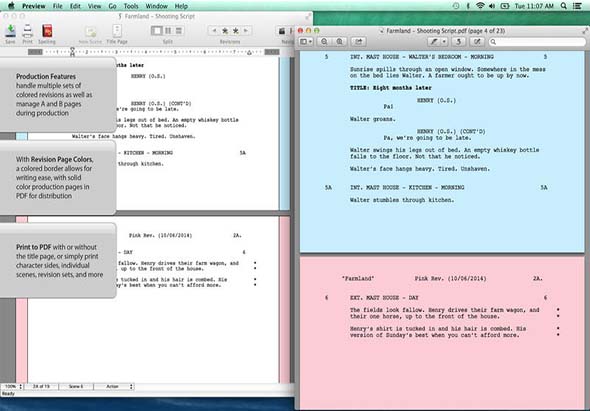590x411 pixels.
Task: Click the Rotate button in Preview
Action: 459,42
